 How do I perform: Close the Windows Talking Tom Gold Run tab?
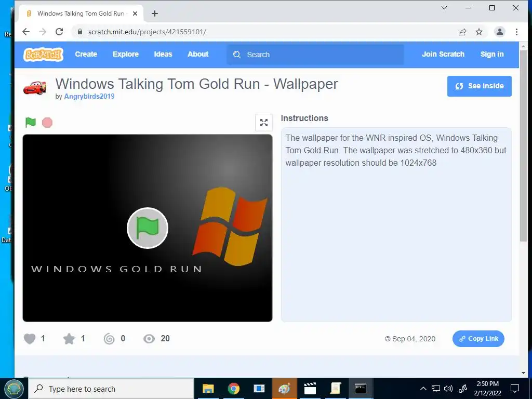pos(135,14)
